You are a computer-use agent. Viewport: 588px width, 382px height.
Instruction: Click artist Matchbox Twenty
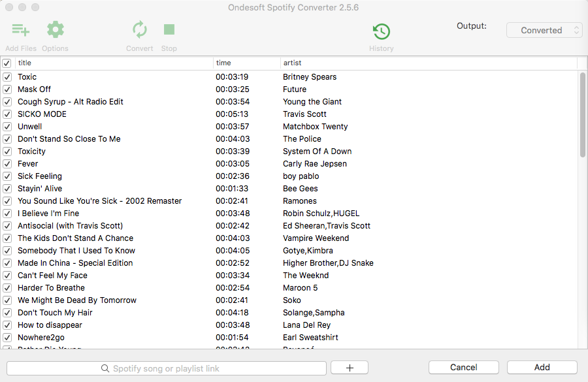[x=316, y=126]
